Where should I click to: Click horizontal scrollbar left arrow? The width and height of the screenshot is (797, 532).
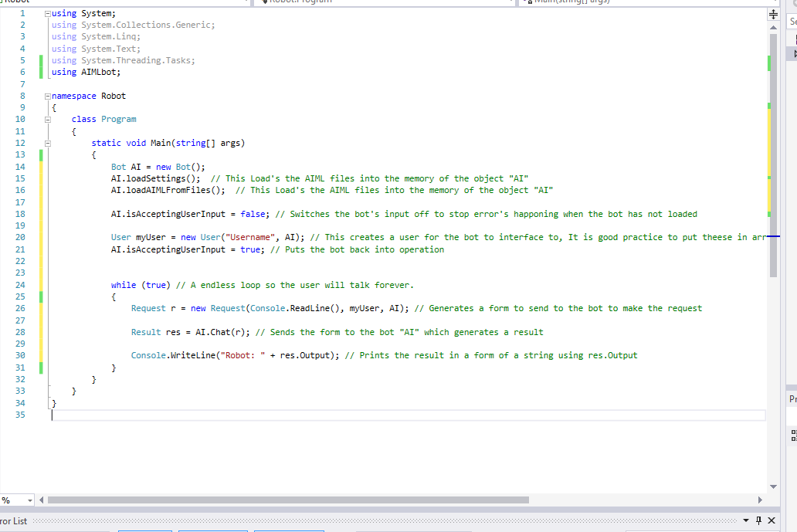click(x=41, y=500)
